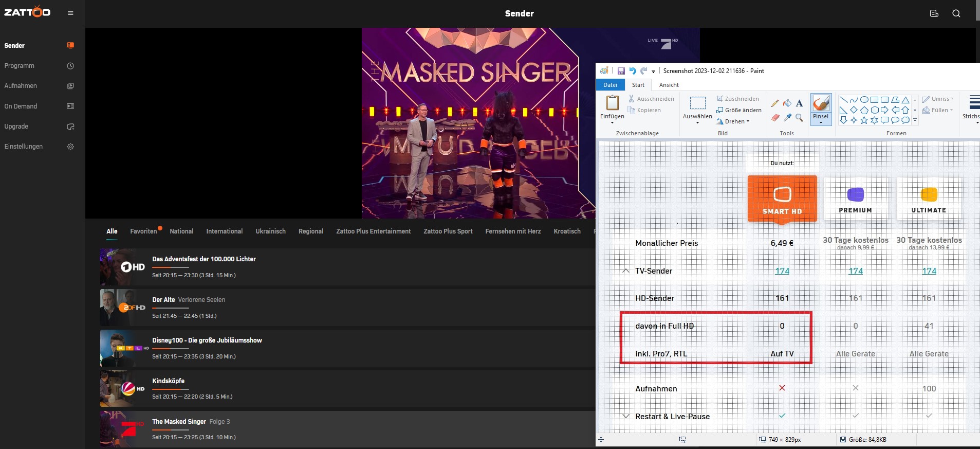This screenshot has width=980, height=449.
Task: Select the Fernsehen mit Herz tab
Action: coord(513,231)
